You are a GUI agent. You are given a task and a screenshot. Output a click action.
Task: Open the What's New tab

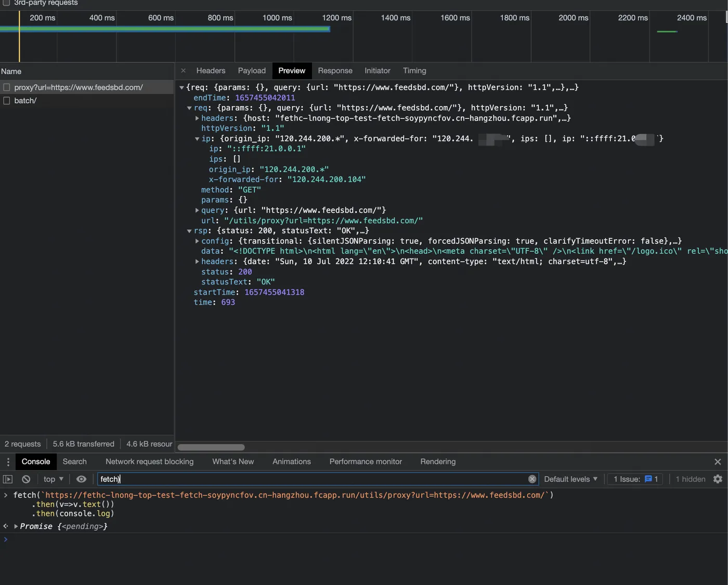click(x=233, y=462)
